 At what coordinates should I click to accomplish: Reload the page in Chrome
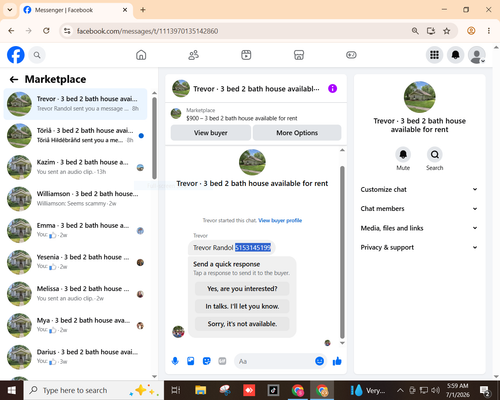point(46,31)
